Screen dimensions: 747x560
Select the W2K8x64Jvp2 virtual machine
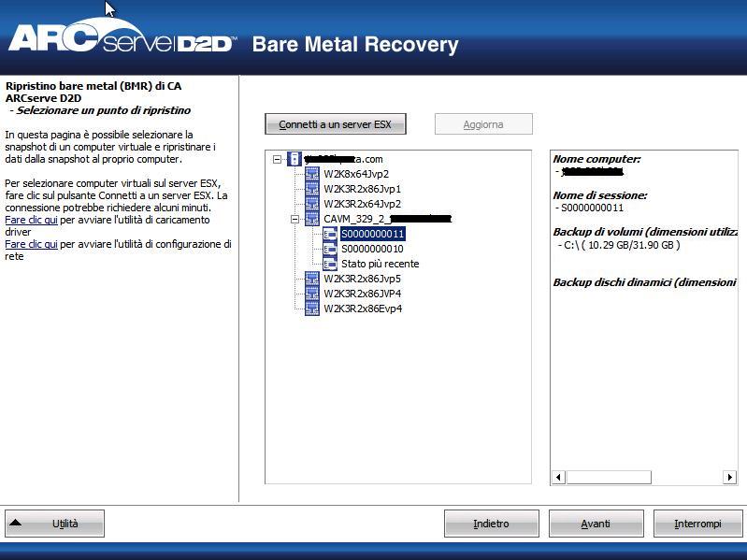[356, 174]
